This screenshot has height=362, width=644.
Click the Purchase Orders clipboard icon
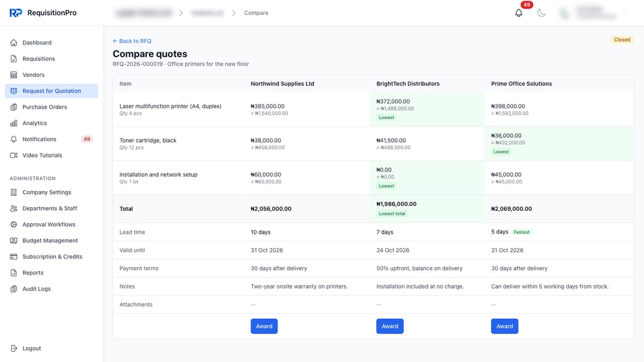click(x=14, y=107)
